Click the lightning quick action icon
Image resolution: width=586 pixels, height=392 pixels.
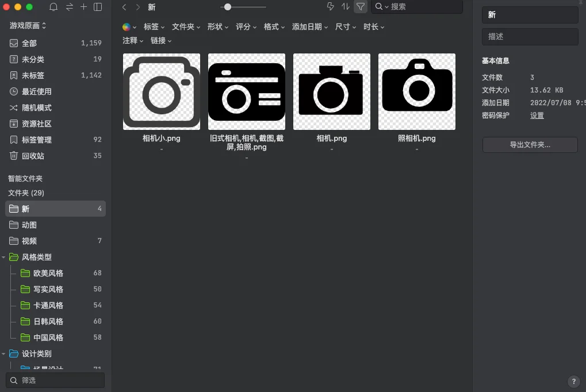click(x=330, y=7)
